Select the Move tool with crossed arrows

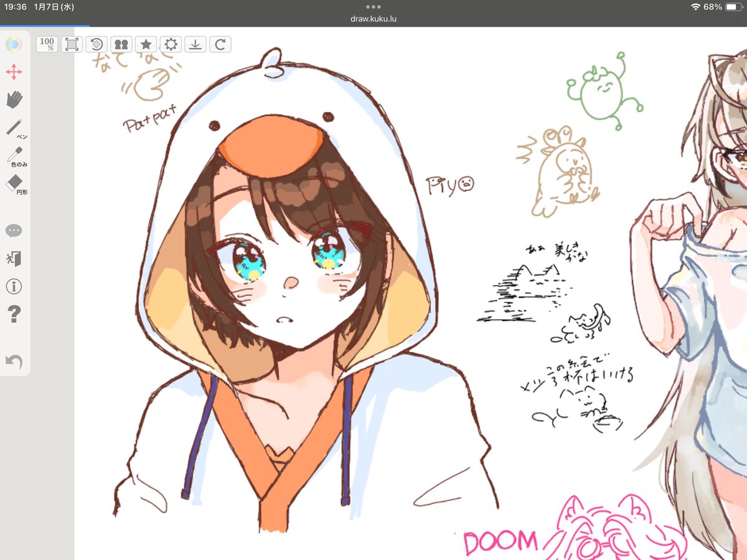[x=14, y=72]
